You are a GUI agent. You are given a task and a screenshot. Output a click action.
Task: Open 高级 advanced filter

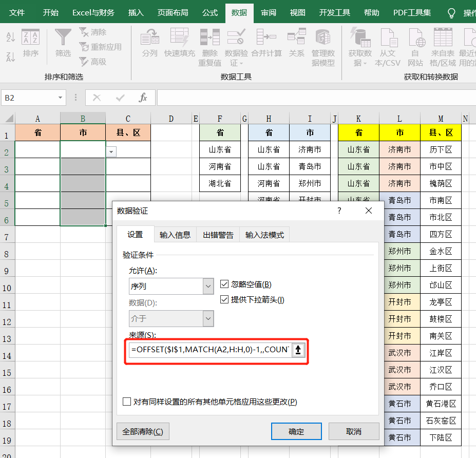tap(93, 62)
